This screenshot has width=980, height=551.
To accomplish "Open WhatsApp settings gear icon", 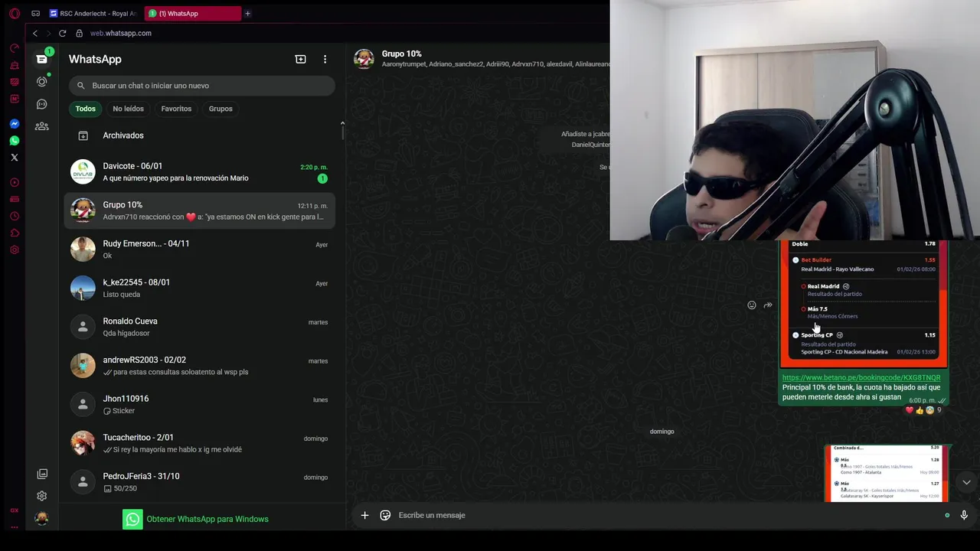I will pyautogui.click(x=42, y=496).
